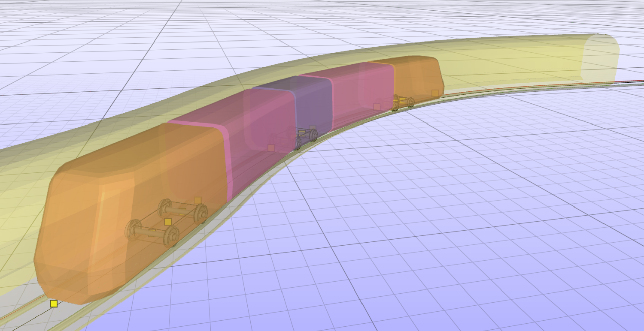Screen dimensions: 644x331
Task: Click the marker on the purple center car
Action: [313, 128]
